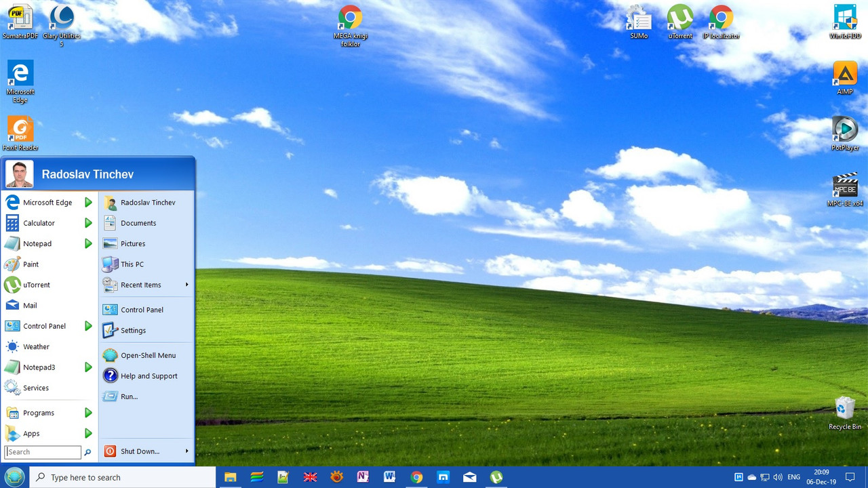868x488 pixels.
Task: Choose Run... from the Start menu
Action: [x=146, y=396]
